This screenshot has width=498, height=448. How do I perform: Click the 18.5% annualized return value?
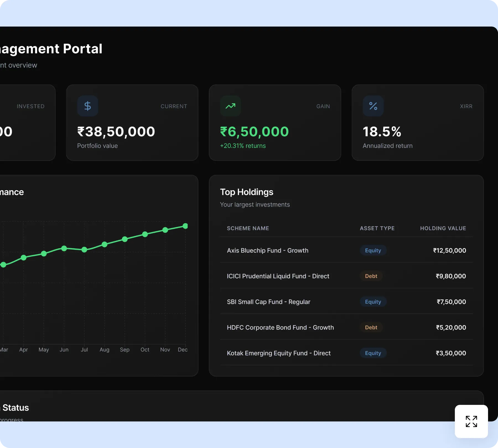(x=382, y=132)
